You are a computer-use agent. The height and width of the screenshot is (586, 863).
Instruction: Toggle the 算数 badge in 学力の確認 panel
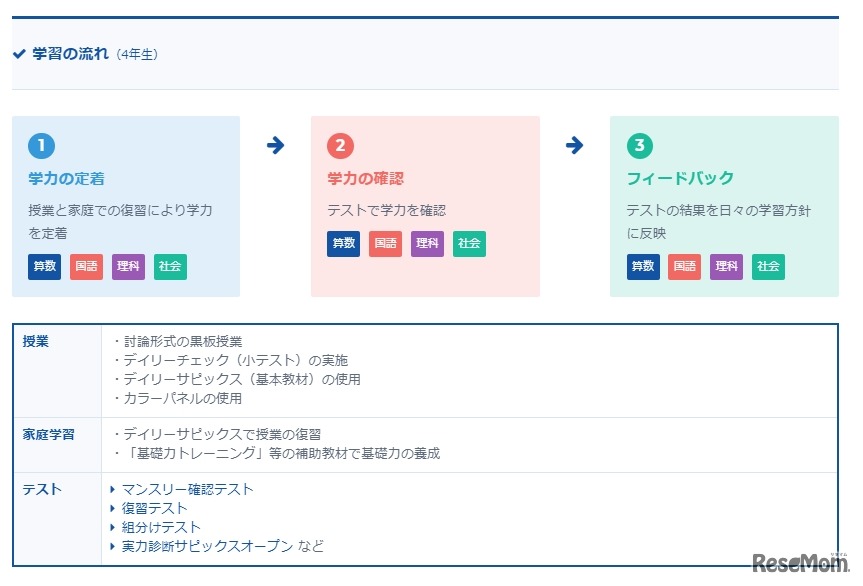tap(343, 243)
